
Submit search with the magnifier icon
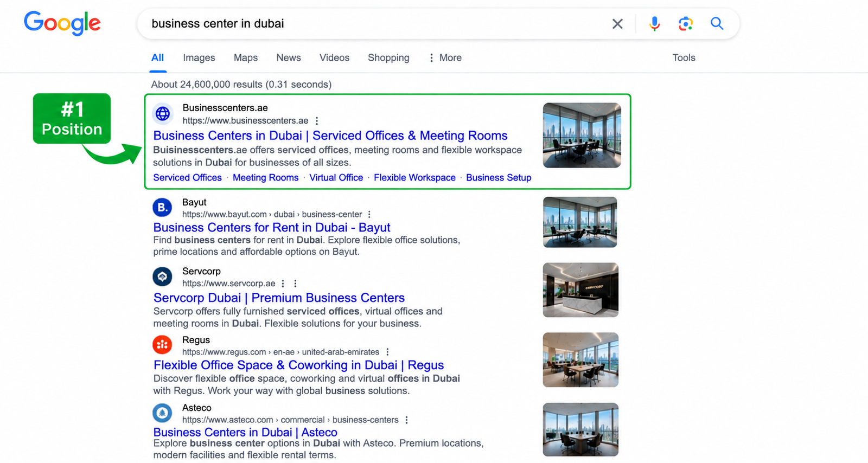717,24
